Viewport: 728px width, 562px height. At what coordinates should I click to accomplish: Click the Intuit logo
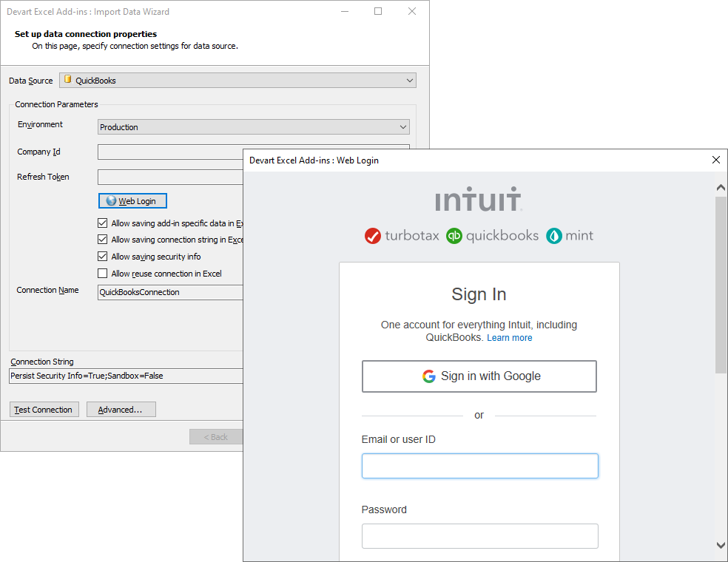[478, 199]
